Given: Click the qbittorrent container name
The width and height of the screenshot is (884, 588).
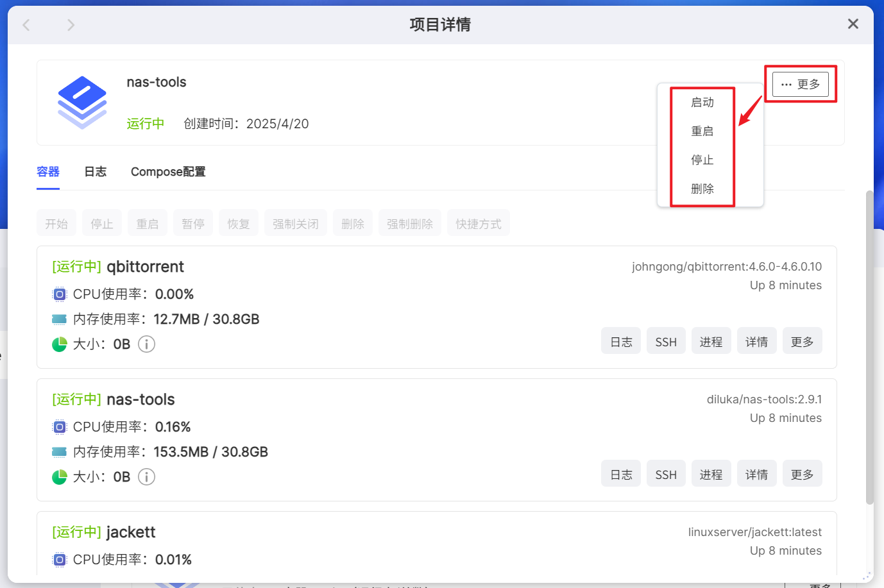Looking at the screenshot, I should 145,267.
